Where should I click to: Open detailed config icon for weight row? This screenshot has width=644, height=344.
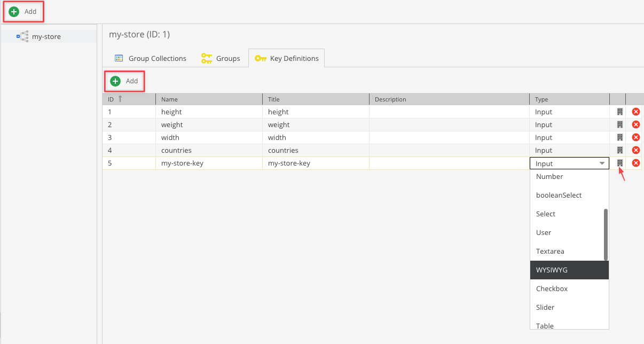[x=620, y=124]
